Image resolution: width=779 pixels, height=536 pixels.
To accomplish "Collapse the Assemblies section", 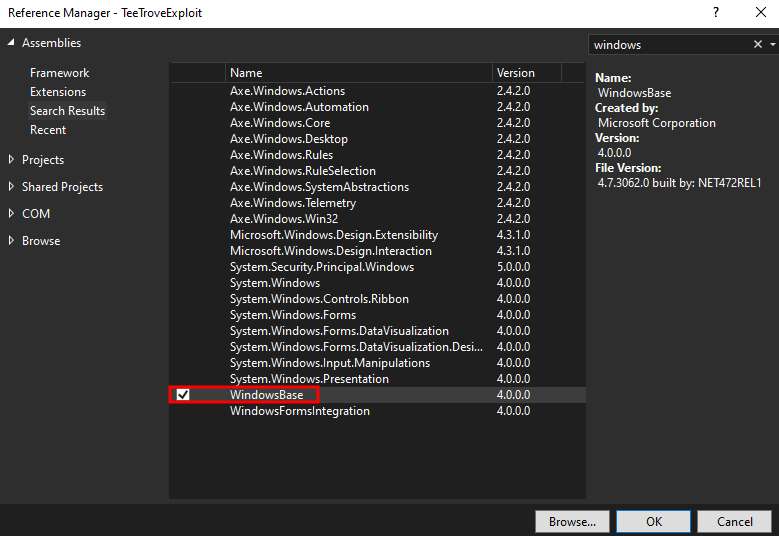I will [x=12, y=43].
